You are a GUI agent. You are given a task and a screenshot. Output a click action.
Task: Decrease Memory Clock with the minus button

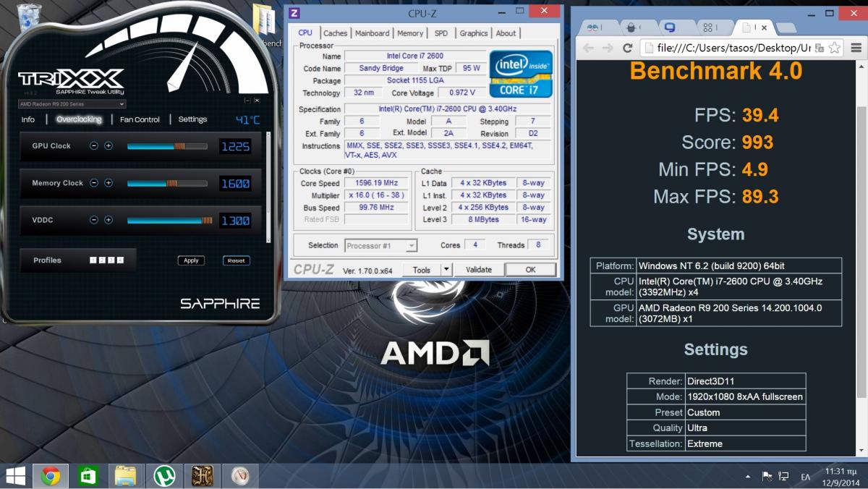coord(94,183)
